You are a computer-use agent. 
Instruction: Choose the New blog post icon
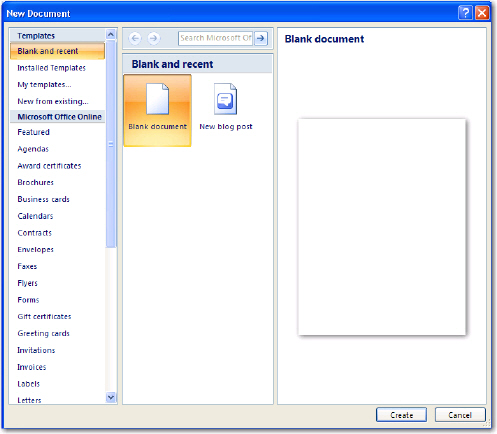click(225, 99)
